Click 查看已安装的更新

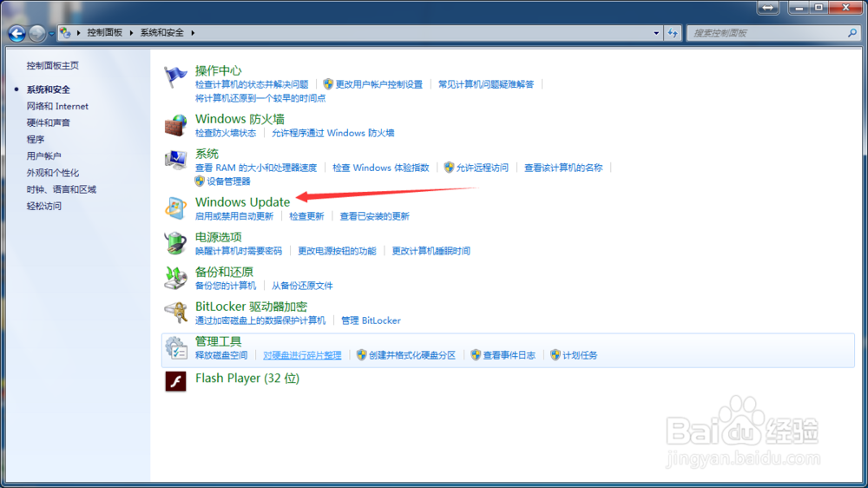point(374,216)
